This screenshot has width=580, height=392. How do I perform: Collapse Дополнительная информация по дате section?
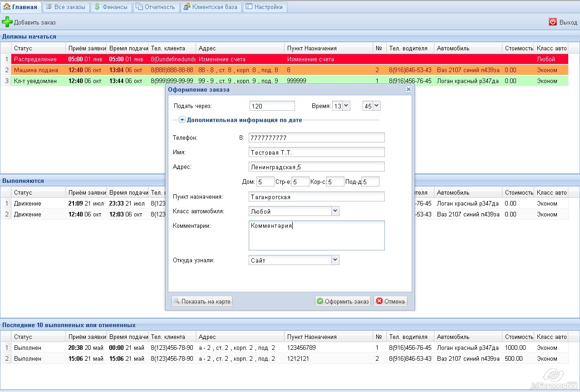182,120
